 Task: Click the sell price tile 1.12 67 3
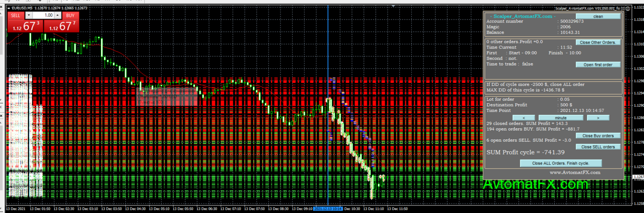[x=24, y=26]
